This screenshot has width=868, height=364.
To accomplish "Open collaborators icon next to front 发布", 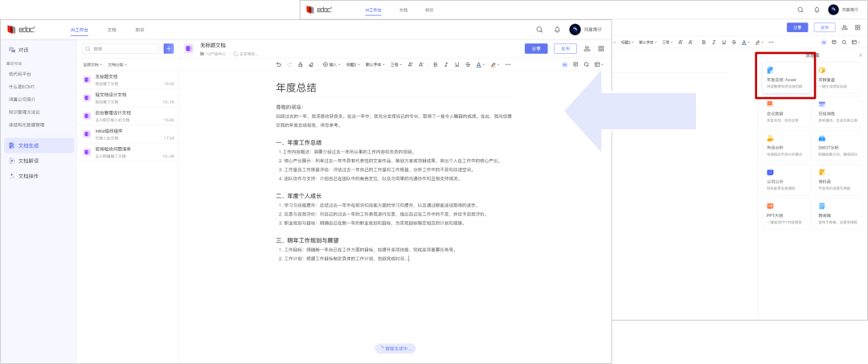I will point(587,49).
